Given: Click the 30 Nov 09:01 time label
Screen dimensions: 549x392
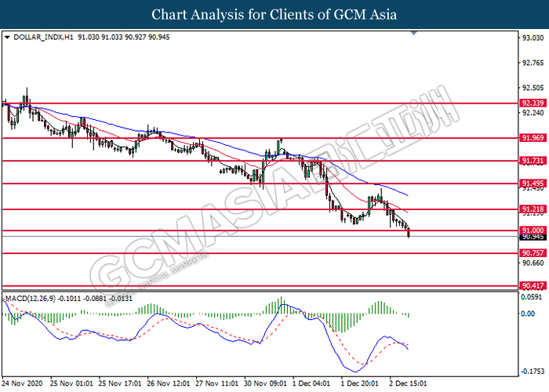Looking at the screenshot, I should point(265,383).
